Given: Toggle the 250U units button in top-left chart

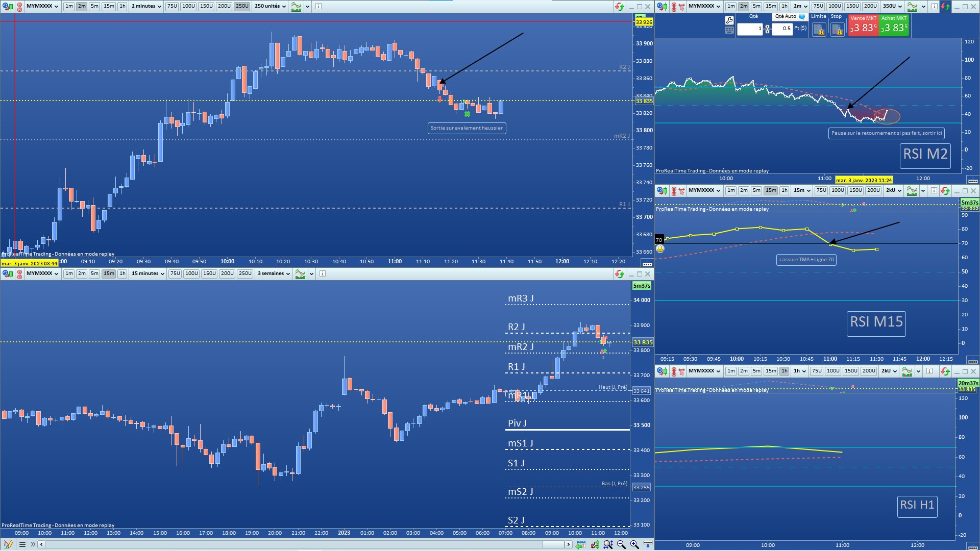Looking at the screenshot, I should coord(242,7).
